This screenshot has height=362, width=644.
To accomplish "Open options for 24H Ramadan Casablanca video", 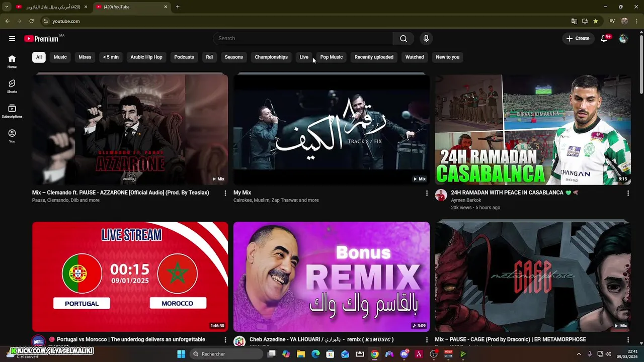I will (x=628, y=193).
